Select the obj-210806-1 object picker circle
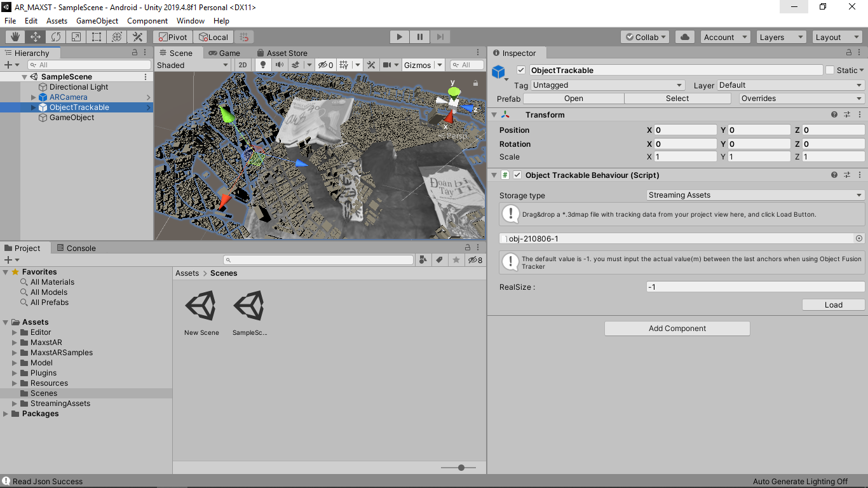This screenshot has width=868, height=488. [x=859, y=238]
